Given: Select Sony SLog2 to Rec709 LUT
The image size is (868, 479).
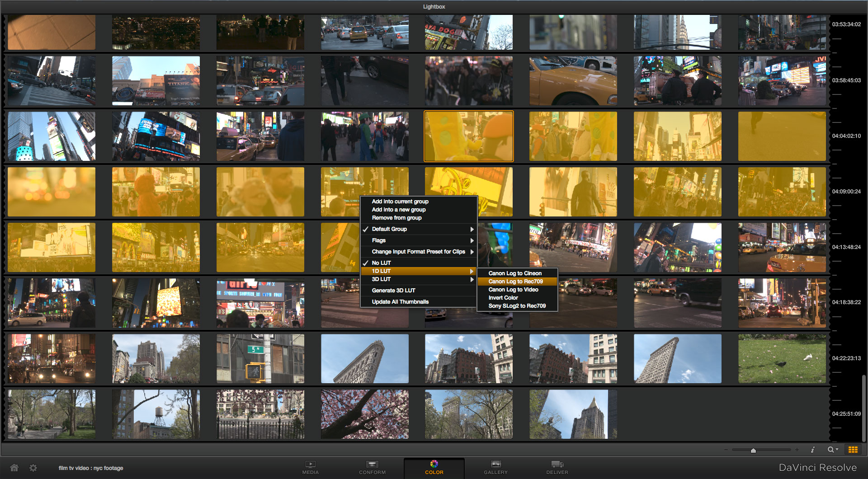Looking at the screenshot, I should tap(517, 306).
